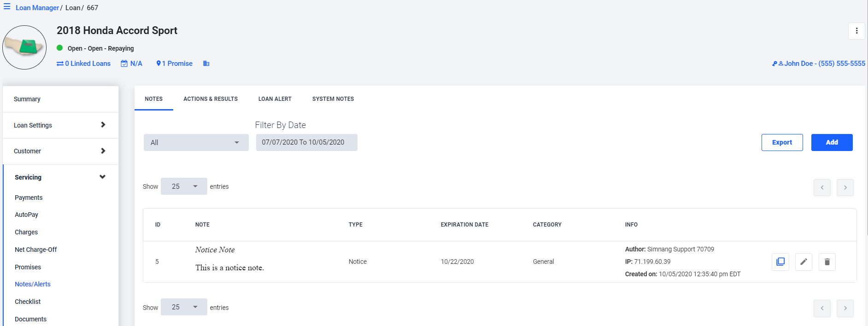Image resolution: width=868 pixels, height=326 pixels.
Task: Open Checklist under Servicing
Action: click(28, 302)
